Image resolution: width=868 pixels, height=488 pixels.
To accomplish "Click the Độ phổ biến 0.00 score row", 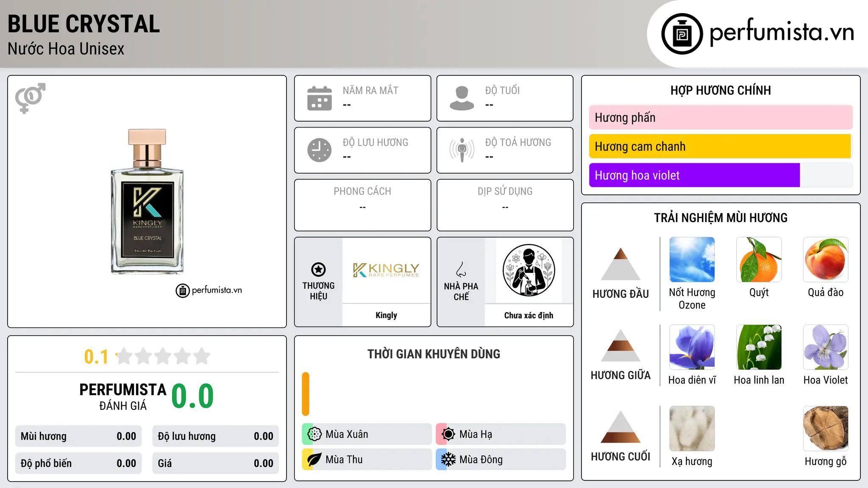I will [x=78, y=463].
